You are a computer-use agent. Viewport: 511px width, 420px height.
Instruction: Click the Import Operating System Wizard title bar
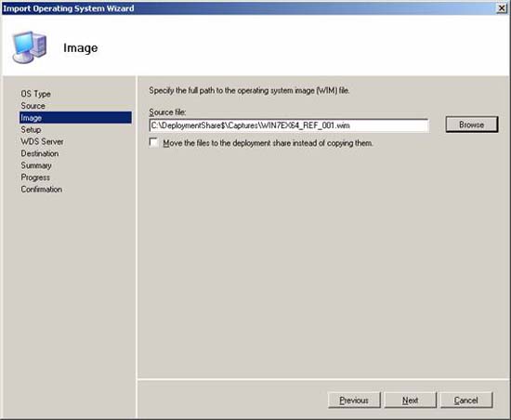248,8
